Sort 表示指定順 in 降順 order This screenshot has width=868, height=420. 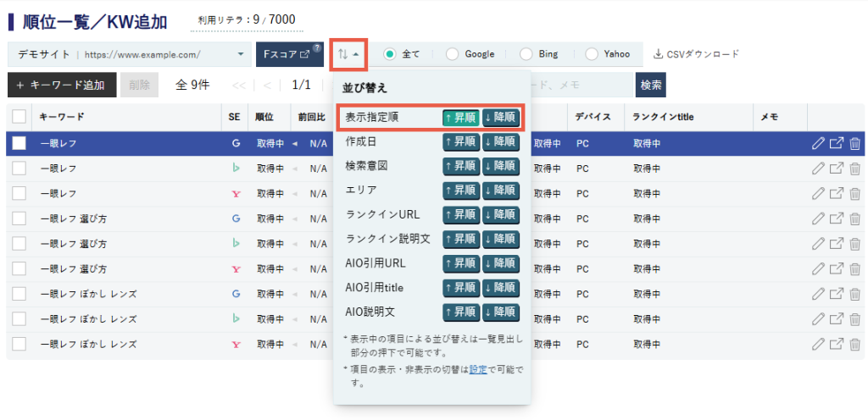(500, 118)
